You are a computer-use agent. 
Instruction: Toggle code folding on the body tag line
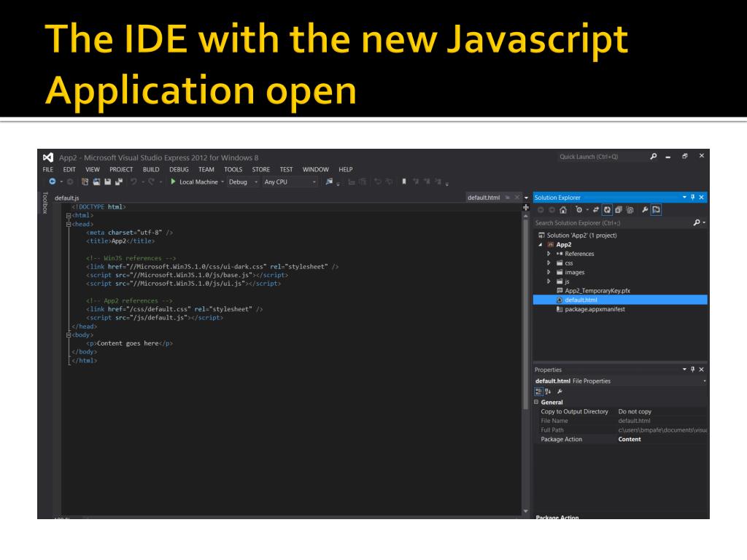(x=69, y=335)
